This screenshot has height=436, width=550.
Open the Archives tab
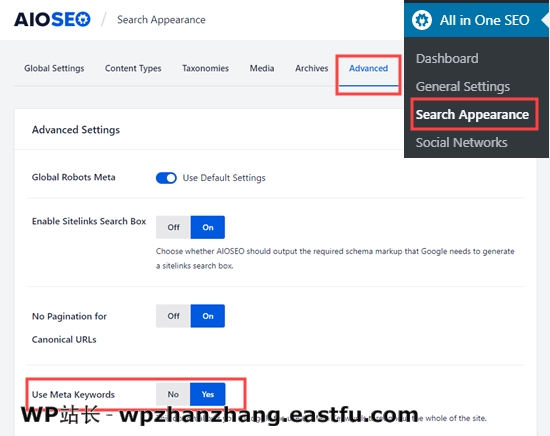[x=311, y=68]
